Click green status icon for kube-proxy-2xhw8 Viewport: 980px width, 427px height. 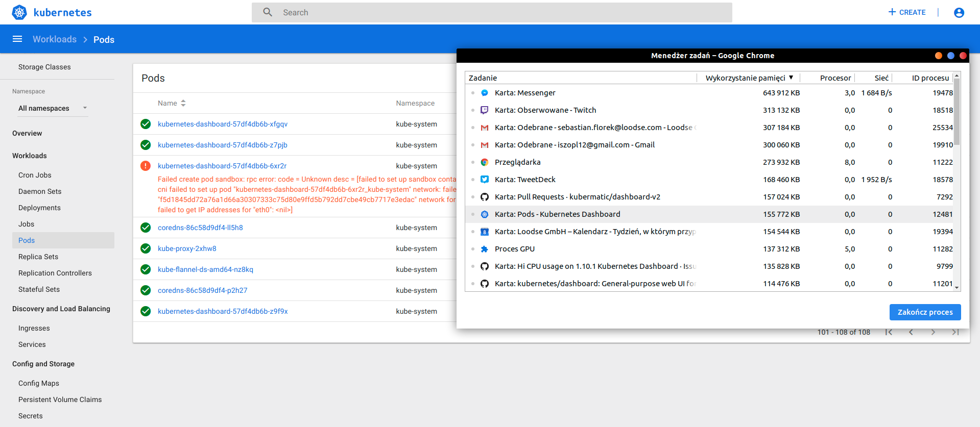[146, 248]
